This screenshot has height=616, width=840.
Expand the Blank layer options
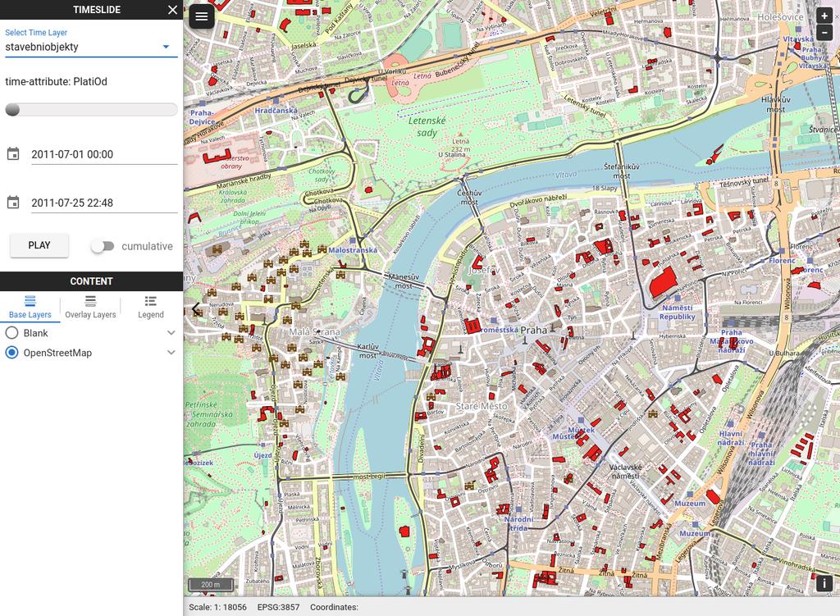click(171, 333)
